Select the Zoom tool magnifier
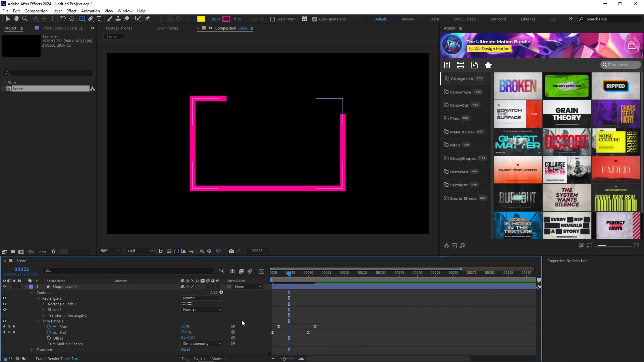Viewport: 644px width, 362px height. [25, 19]
